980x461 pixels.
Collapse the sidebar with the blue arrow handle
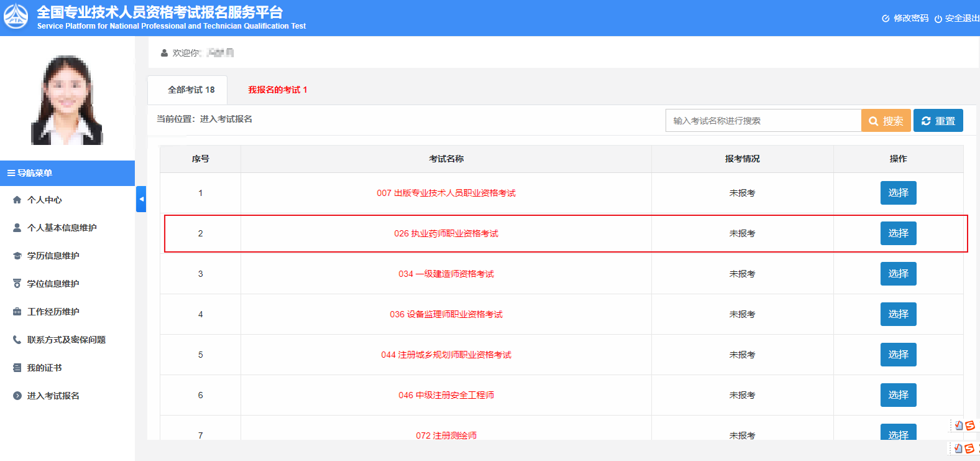tap(141, 199)
